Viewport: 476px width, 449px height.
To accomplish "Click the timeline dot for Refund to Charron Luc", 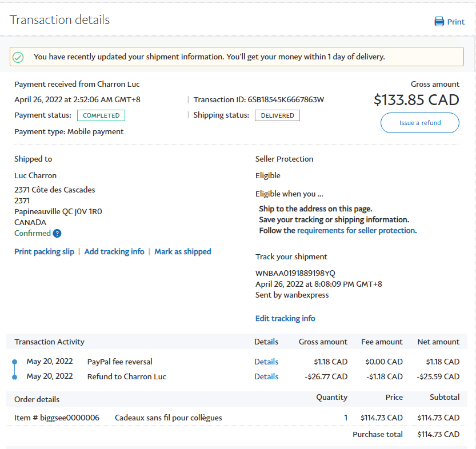I will click(x=14, y=376).
